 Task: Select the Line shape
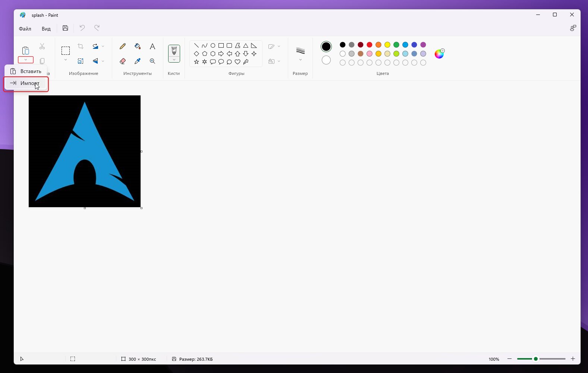pos(196,45)
